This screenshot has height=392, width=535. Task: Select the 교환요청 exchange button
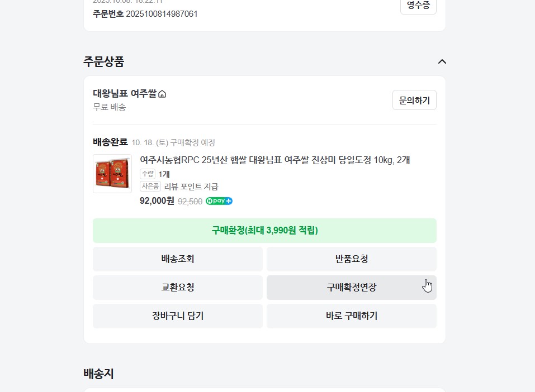coord(178,288)
